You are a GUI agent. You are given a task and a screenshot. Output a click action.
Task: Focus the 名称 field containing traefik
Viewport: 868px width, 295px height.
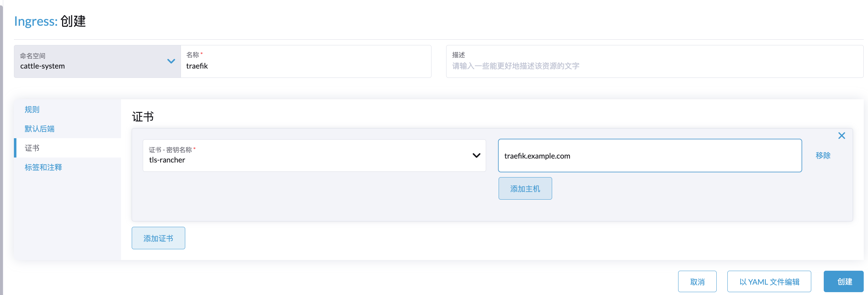pos(306,66)
